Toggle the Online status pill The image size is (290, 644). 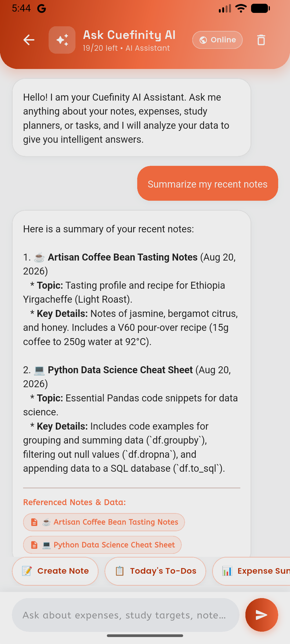click(218, 40)
